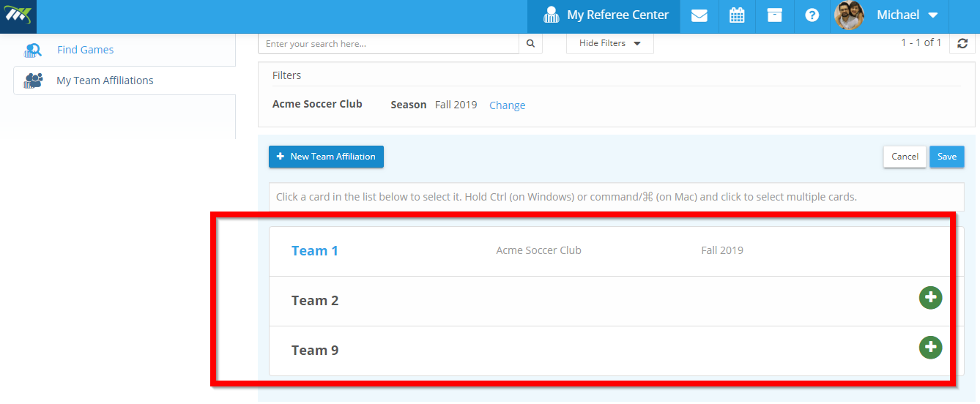980x404 pixels.
Task: Add Team 2 with green plus
Action: tap(930, 298)
